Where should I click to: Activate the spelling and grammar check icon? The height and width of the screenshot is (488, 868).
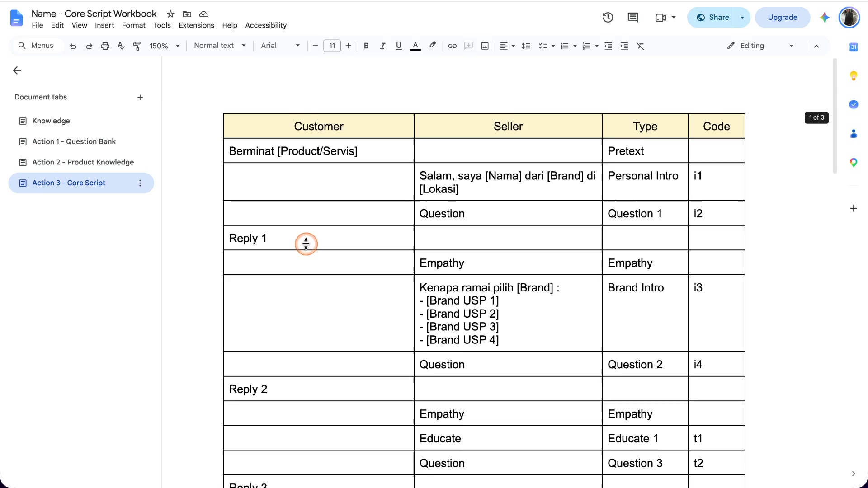click(121, 46)
